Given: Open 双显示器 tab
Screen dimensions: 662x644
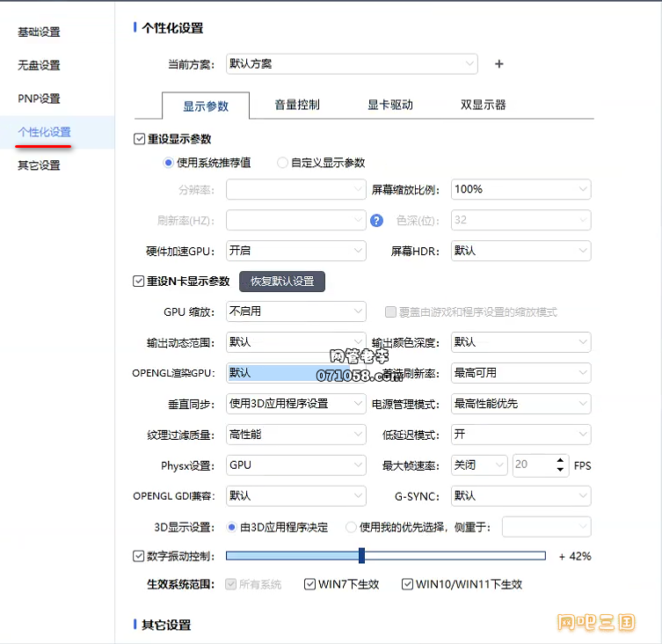Looking at the screenshot, I should pos(483,106).
